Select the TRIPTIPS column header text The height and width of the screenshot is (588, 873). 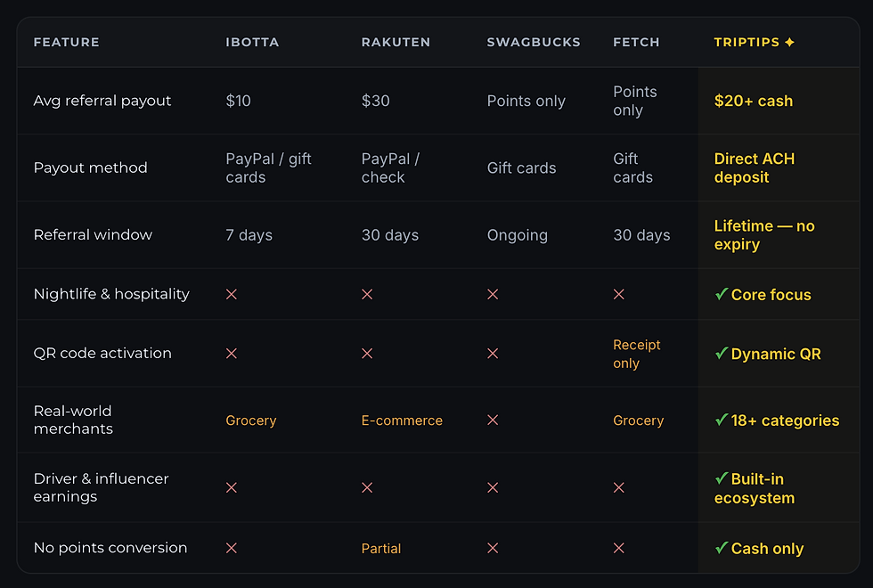pos(747,43)
